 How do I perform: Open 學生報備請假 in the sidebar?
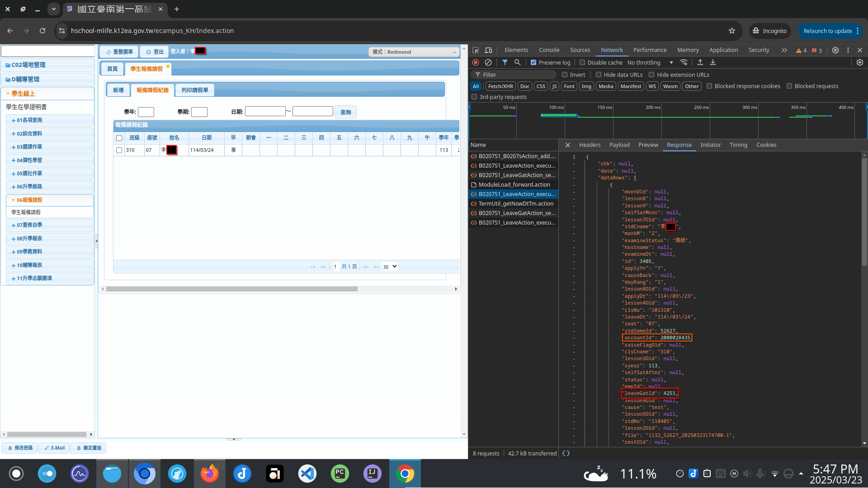click(26, 212)
